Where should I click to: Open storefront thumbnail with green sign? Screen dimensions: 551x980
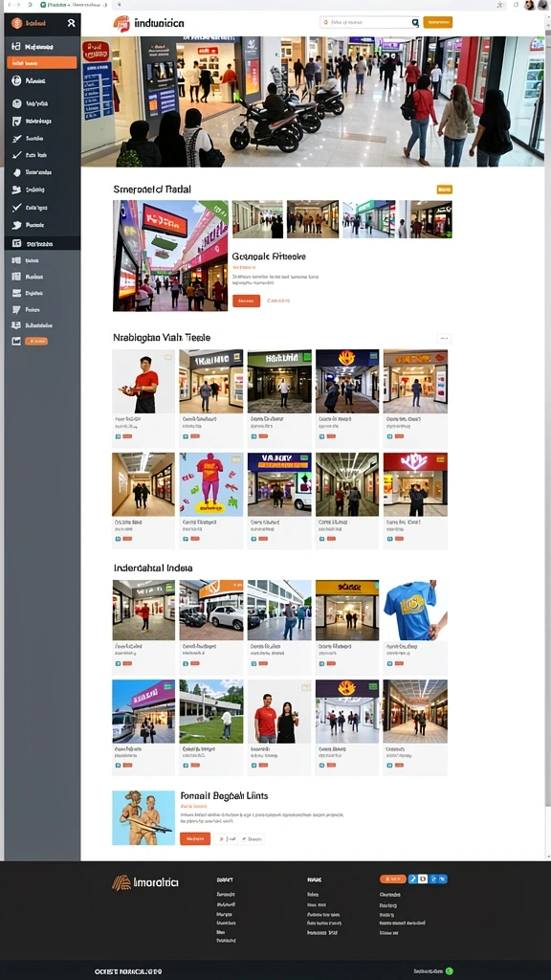pos(279,381)
